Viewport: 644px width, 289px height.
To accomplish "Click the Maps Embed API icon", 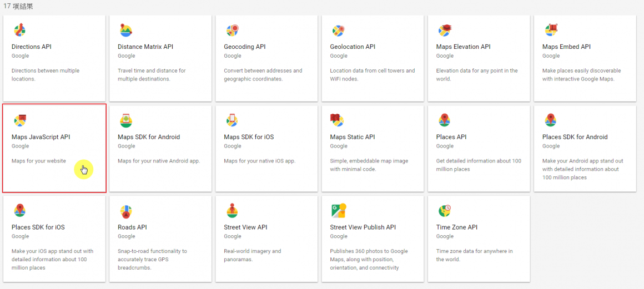I will coord(550,30).
